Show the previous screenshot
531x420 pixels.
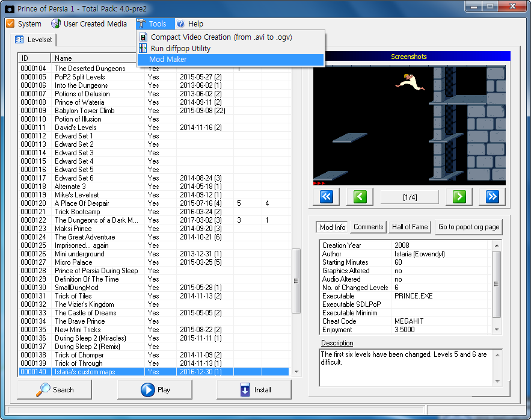click(360, 197)
